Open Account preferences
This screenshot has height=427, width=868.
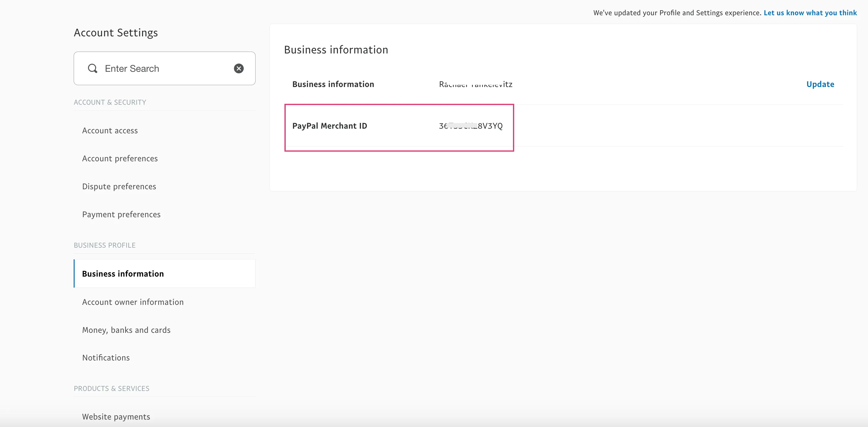(x=120, y=158)
